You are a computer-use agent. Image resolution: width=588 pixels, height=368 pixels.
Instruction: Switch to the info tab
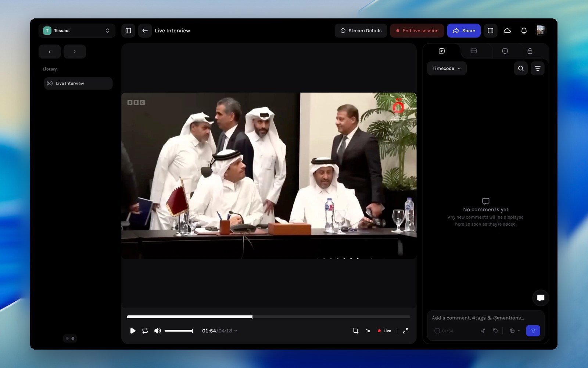505,51
